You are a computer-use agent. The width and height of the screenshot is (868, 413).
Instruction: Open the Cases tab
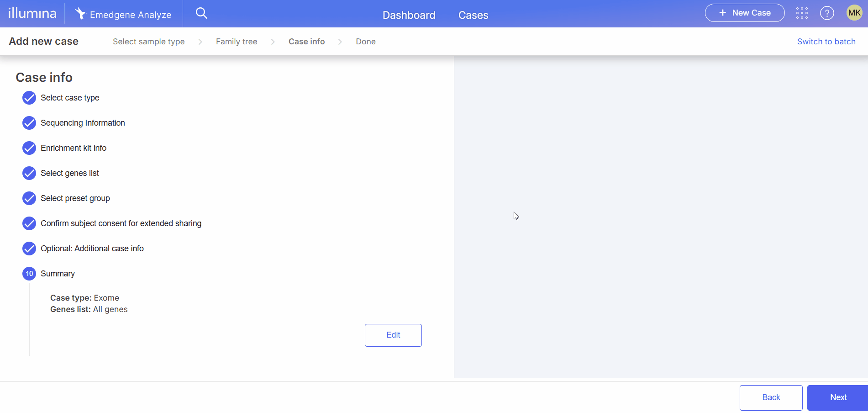(473, 15)
